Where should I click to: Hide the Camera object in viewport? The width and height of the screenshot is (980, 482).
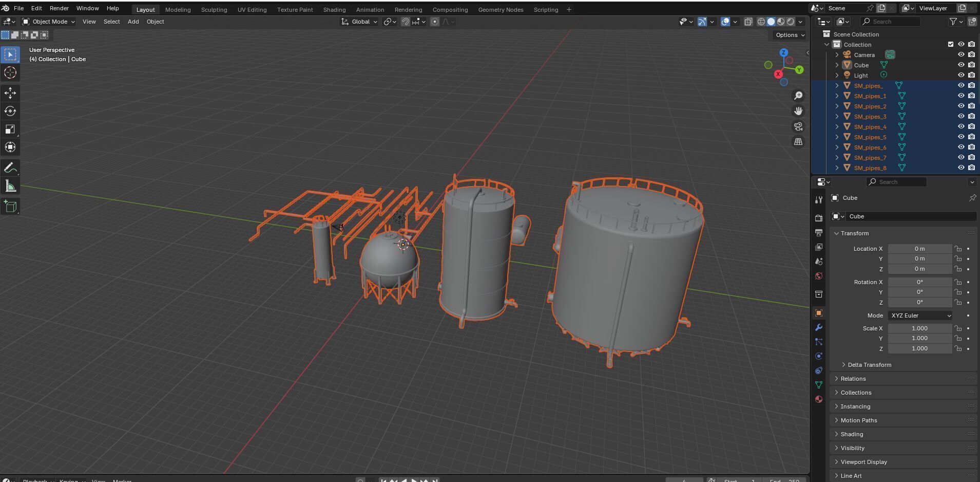961,54
